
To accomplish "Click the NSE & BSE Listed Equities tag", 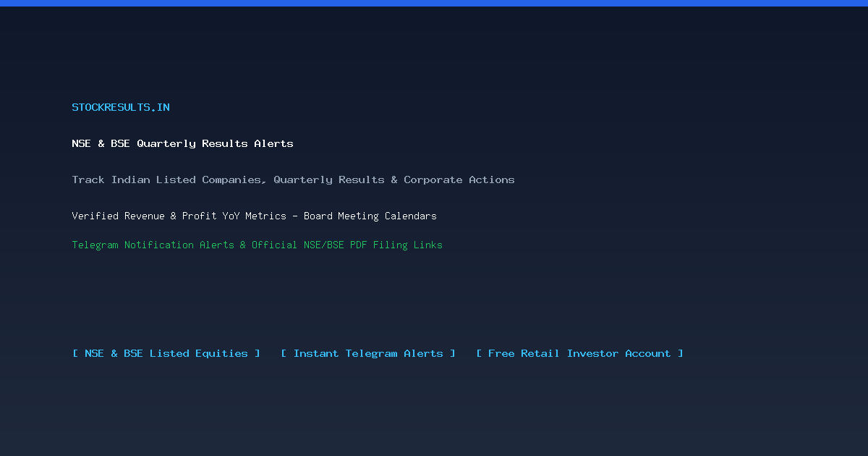I will point(166,353).
